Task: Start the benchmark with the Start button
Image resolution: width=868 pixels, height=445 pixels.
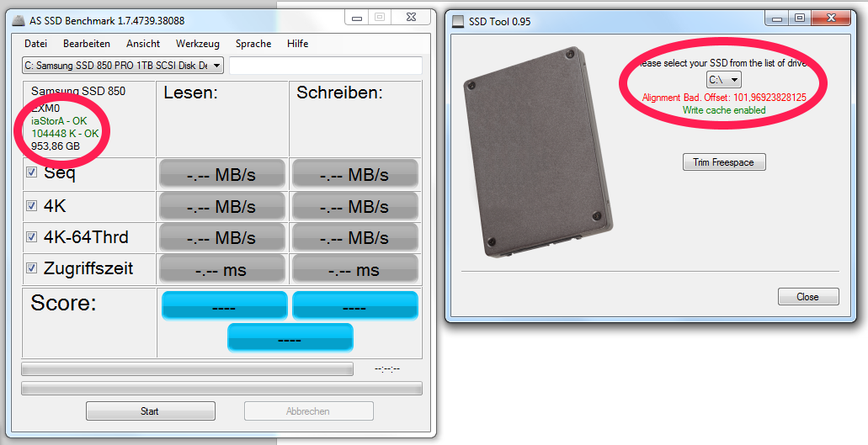Action: pyautogui.click(x=150, y=411)
